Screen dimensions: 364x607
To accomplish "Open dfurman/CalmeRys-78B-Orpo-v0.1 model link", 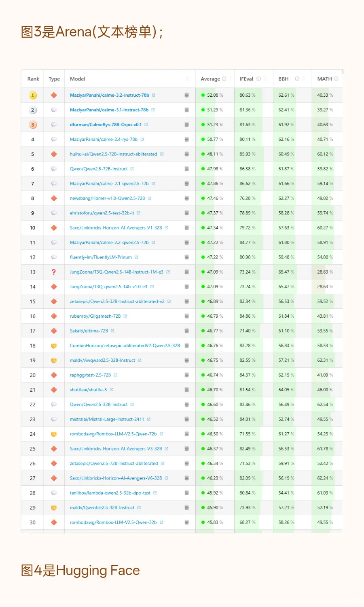I will click(x=106, y=125).
